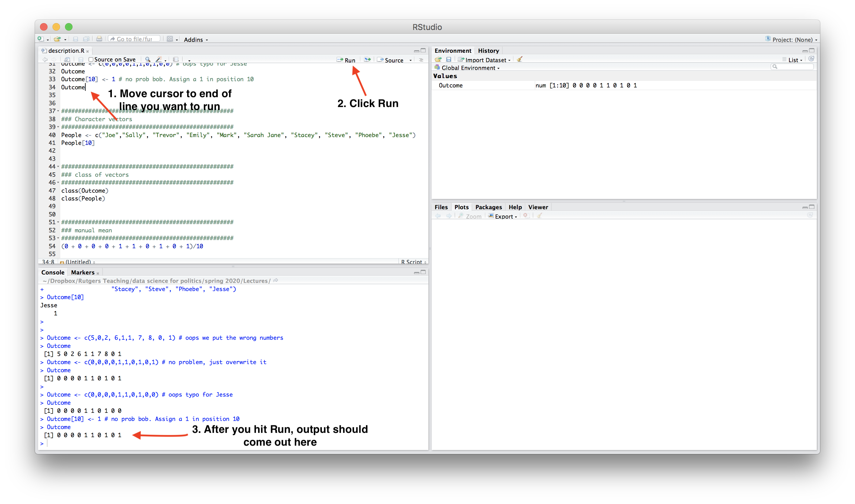Open the (Untitled) section navigator dropdown

pyautogui.click(x=77, y=262)
